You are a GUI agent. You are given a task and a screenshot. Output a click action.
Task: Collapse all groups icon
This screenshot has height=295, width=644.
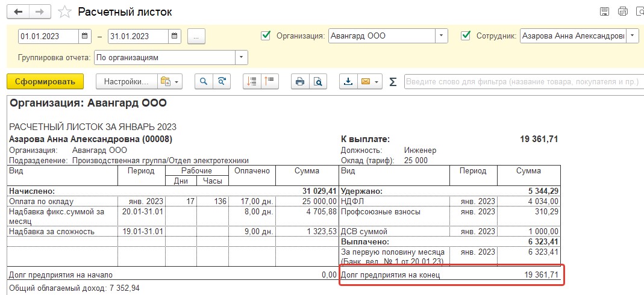coord(270,81)
